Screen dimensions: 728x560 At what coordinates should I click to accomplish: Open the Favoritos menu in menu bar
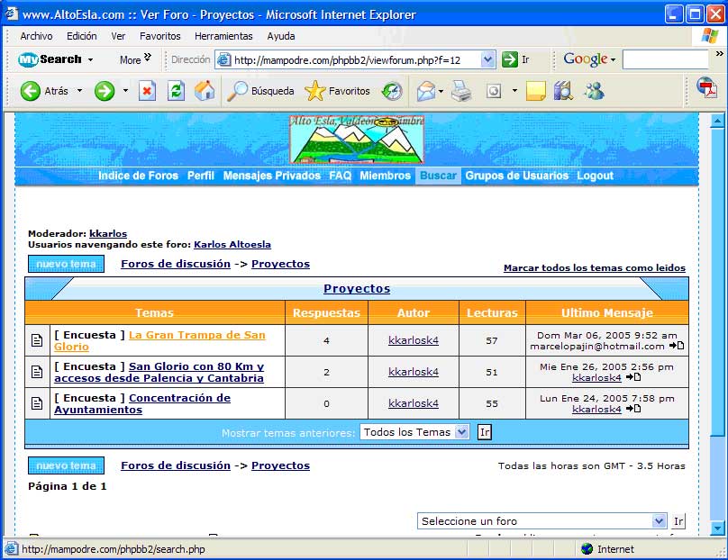click(x=159, y=36)
